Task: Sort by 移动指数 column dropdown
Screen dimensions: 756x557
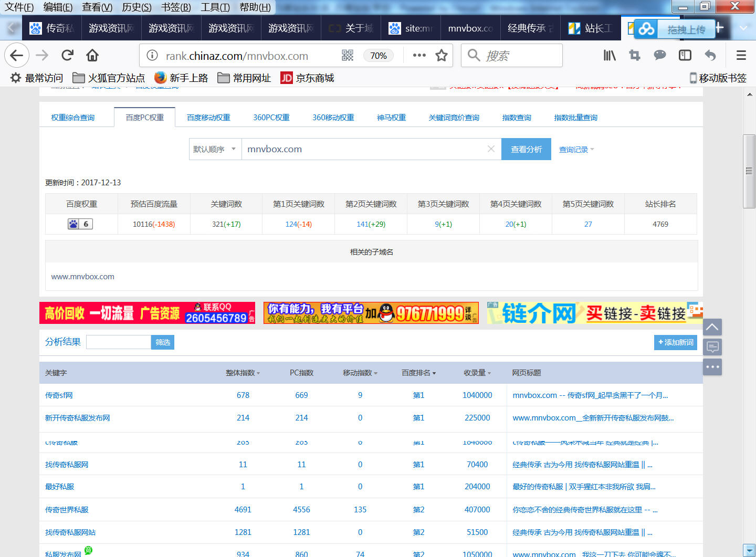Action: pyautogui.click(x=360, y=373)
